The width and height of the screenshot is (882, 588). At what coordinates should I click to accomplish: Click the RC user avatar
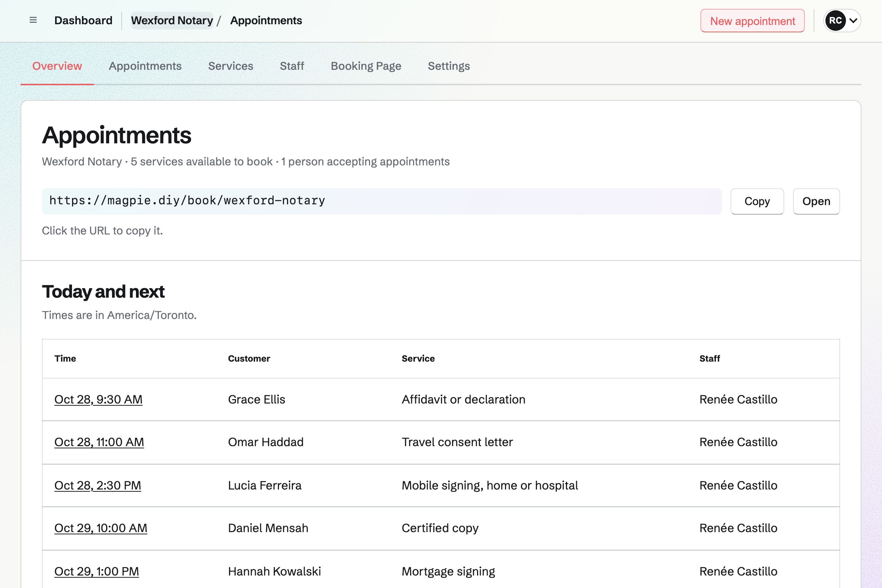(835, 21)
